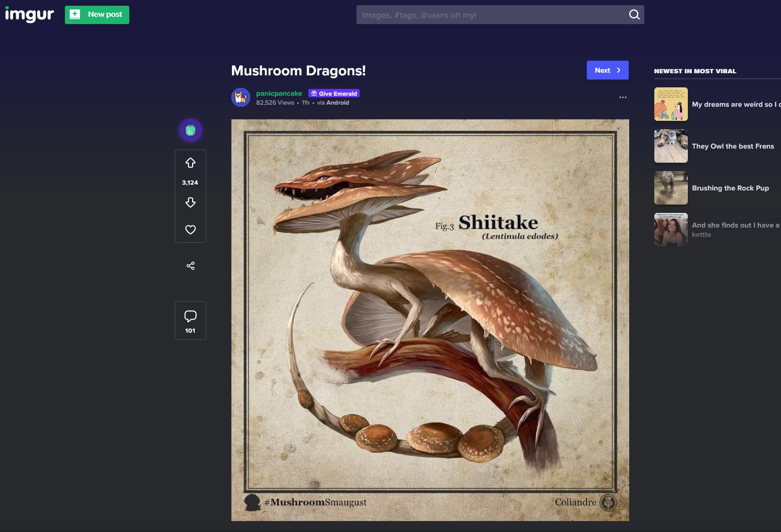Click the '82,526 Views' text
Image resolution: width=781 pixels, height=532 pixels.
(x=275, y=103)
